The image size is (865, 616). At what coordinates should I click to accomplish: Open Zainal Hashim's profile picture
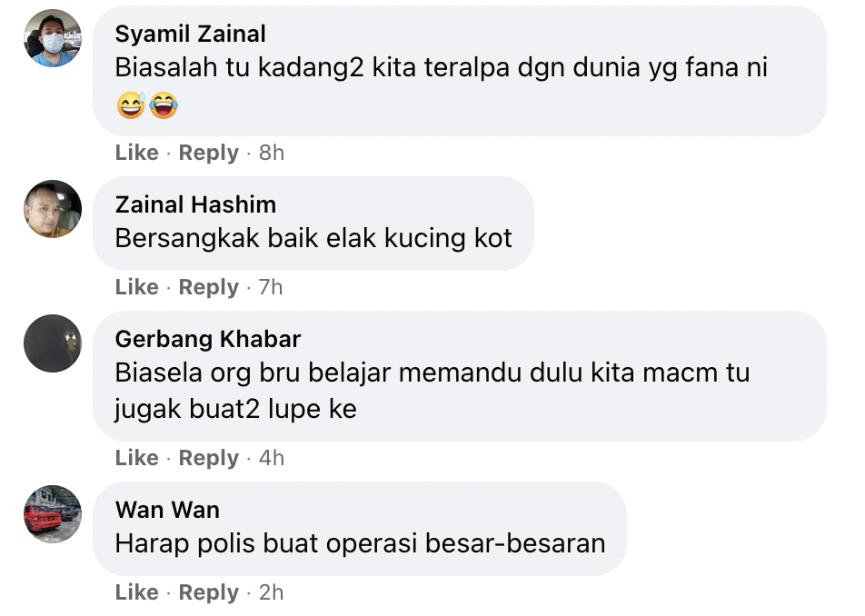[53, 209]
